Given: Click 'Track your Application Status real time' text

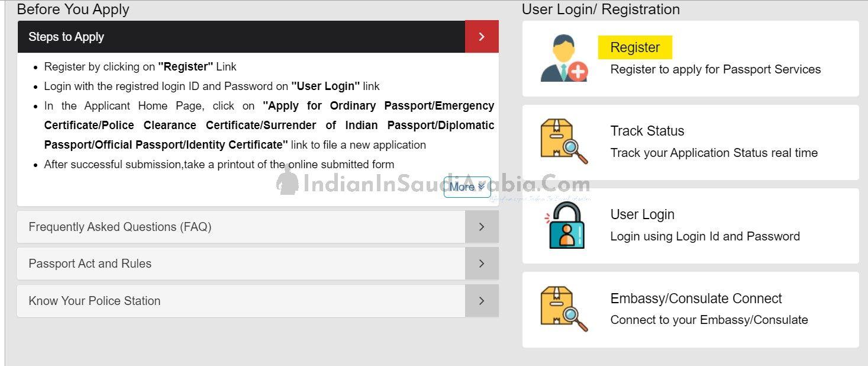Looking at the screenshot, I should 714,153.
